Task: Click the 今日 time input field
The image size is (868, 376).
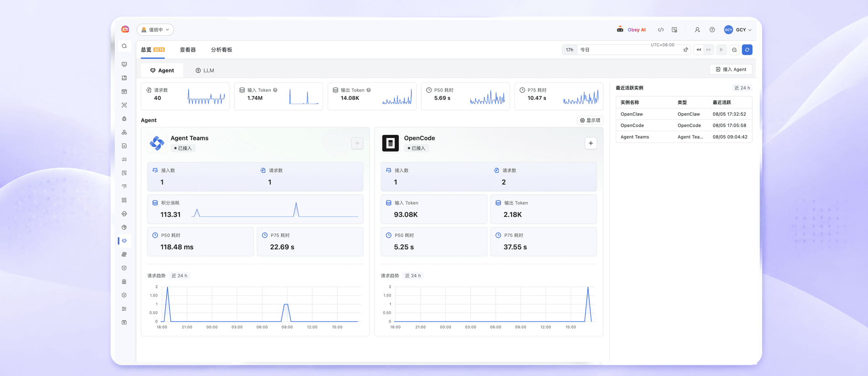Action: tap(634, 50)
